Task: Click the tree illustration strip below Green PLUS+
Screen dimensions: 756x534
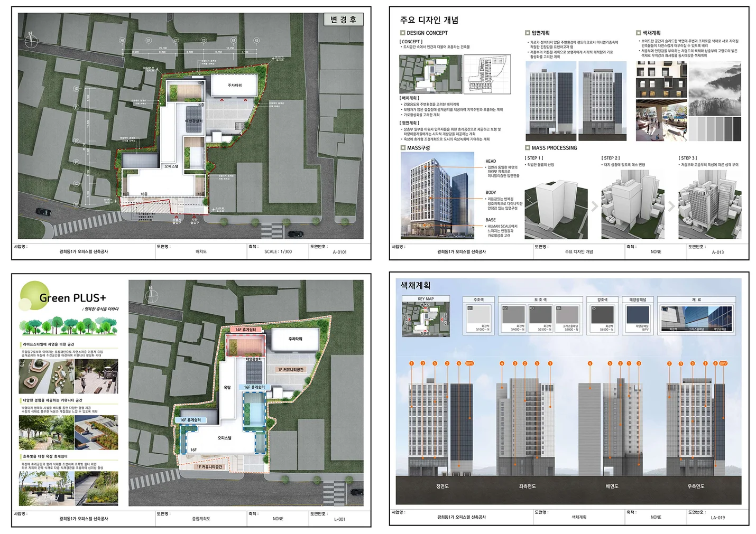Action: click(69, 326)
